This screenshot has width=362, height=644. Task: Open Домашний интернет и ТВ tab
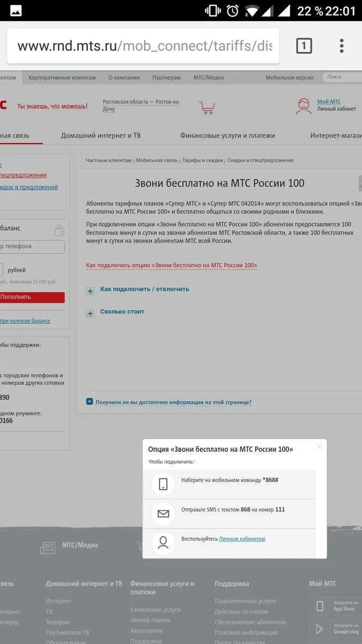coord(101,135)
